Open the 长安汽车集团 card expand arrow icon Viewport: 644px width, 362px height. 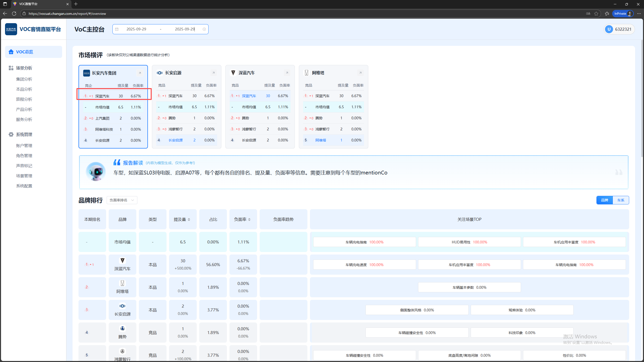pos(140,73)
